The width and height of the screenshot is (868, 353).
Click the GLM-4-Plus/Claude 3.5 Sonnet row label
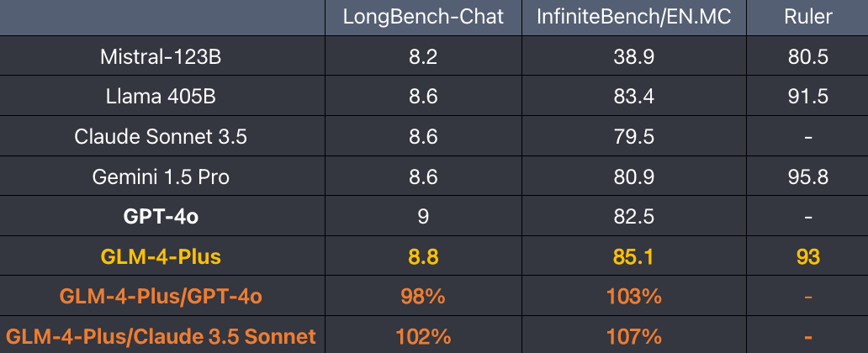pyautogui.click(x=161, y=336)
